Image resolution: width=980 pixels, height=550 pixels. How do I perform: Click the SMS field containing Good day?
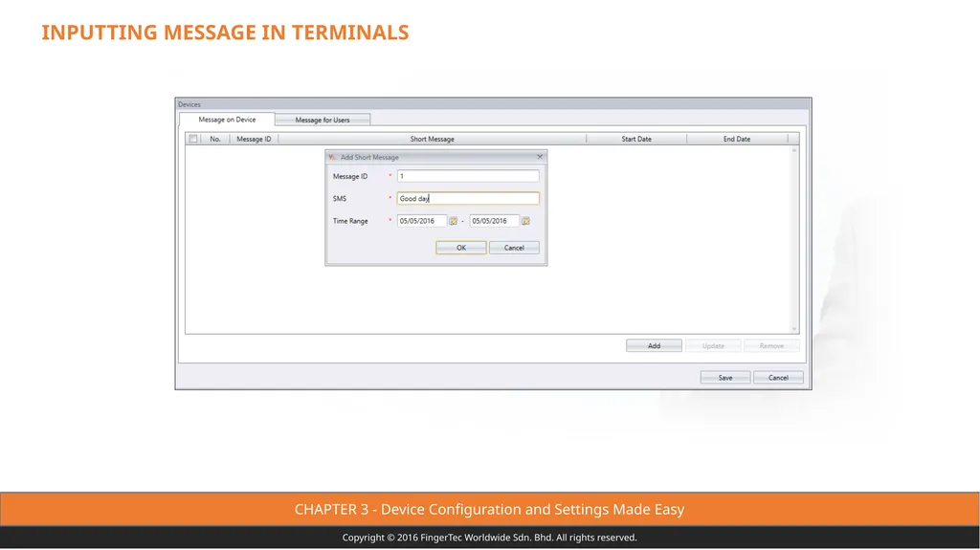tap(467, 198)
